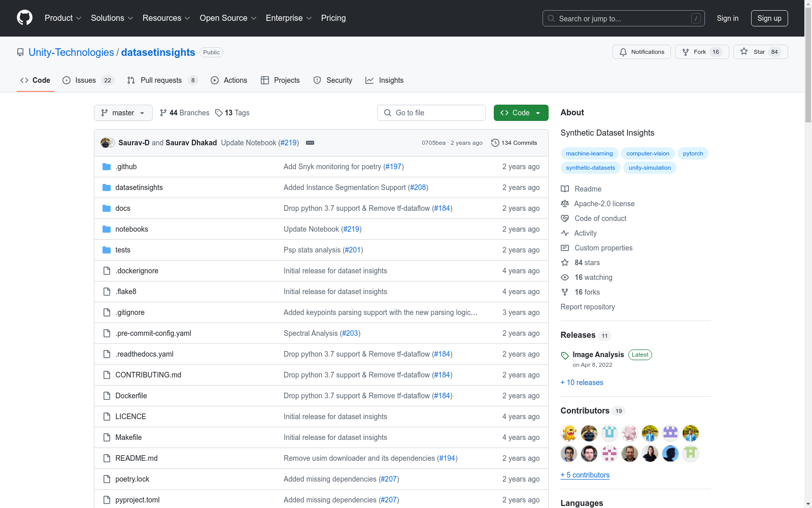
Task: Open the Projects tab
Action: click(x=280, y=80)
